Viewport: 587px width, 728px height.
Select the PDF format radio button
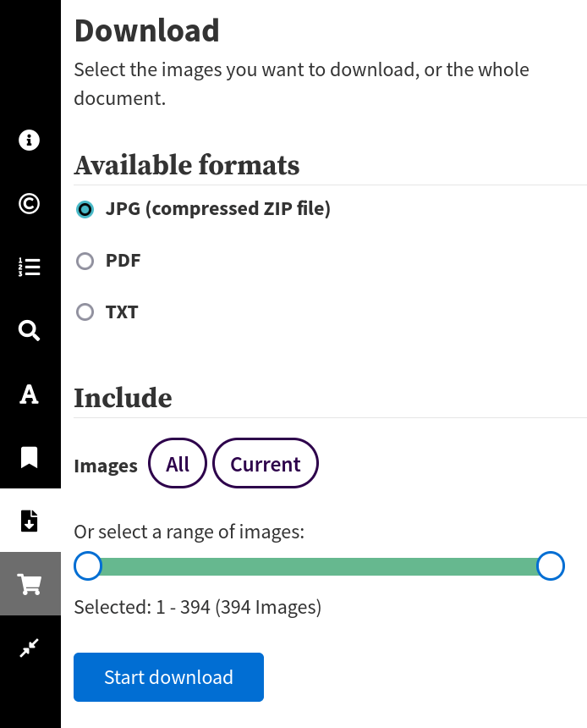point(85,261)
